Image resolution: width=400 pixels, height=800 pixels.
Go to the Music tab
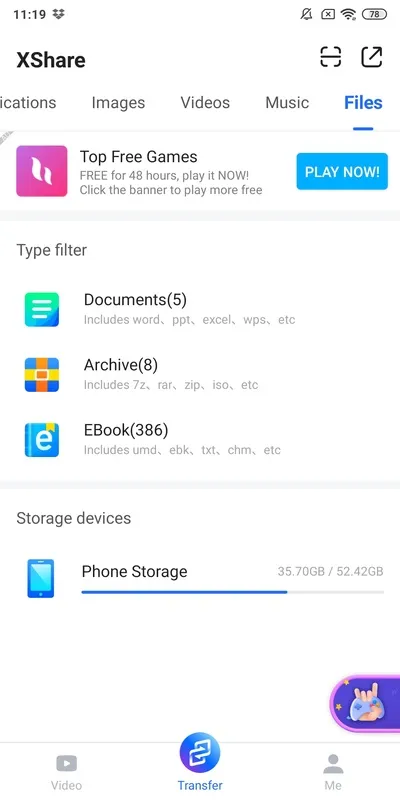[287, 103]
